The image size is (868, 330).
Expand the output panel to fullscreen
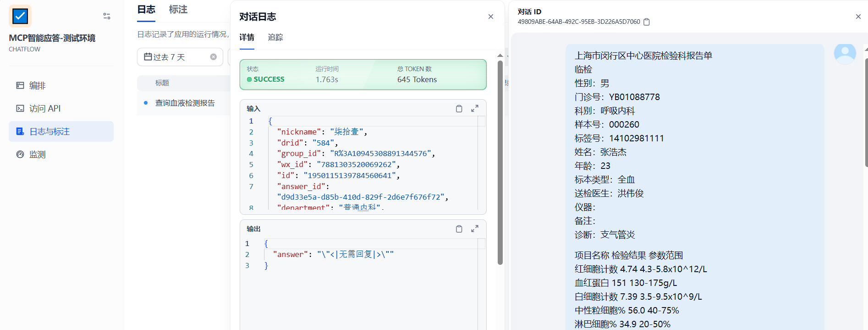pos(475,229)
